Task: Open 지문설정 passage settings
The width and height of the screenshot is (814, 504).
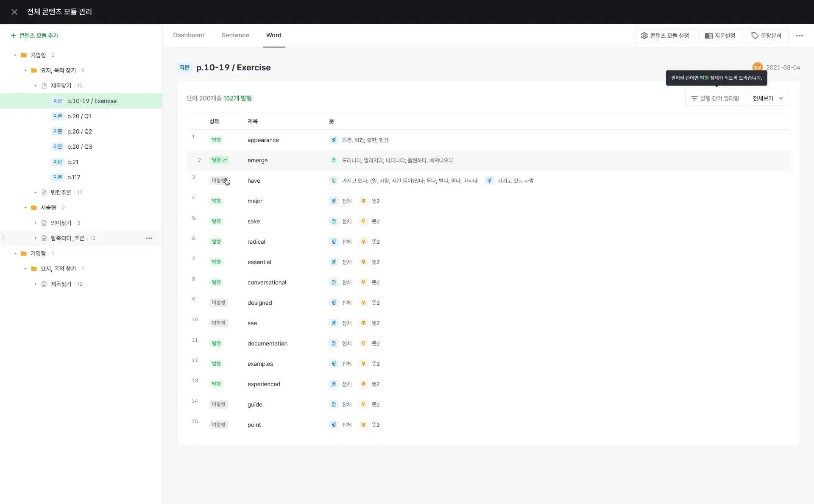Action: tap(720, 36)
